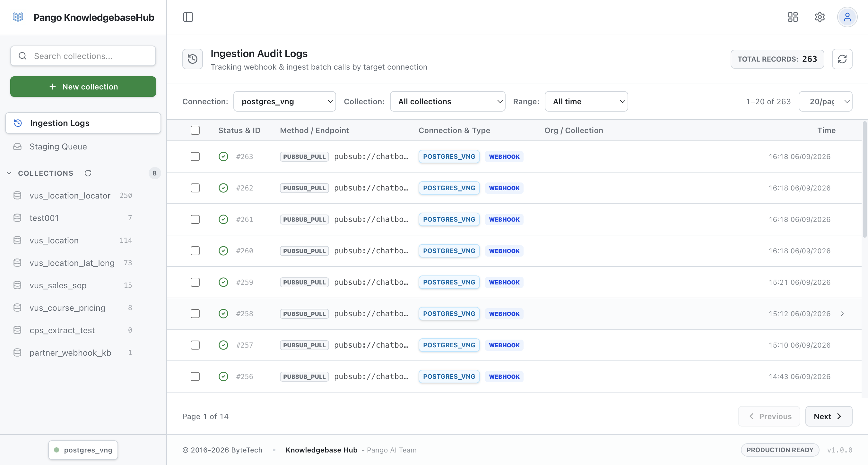This screenshot has width=868, height=465.
Task: Click the table's vertical scrollbar
Action: click(x=865, y=180)
